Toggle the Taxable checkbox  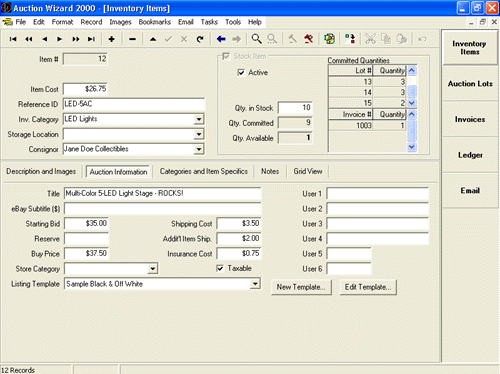pos(220,268)
